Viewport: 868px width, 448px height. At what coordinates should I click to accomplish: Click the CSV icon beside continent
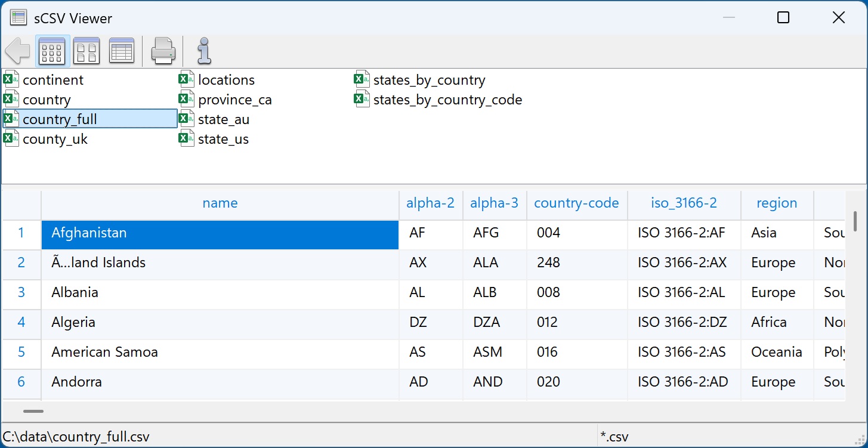10,79
